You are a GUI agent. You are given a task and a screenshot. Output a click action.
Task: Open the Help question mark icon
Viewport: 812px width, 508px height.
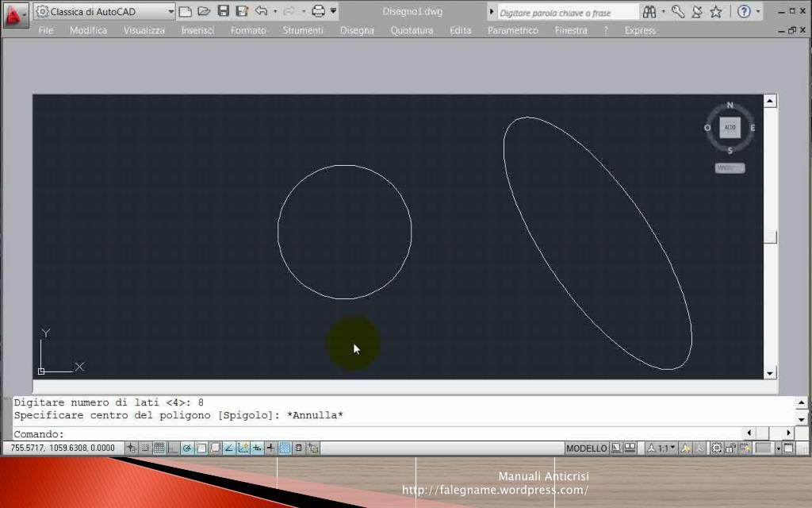pyautogui.click(x=744, y=11)
